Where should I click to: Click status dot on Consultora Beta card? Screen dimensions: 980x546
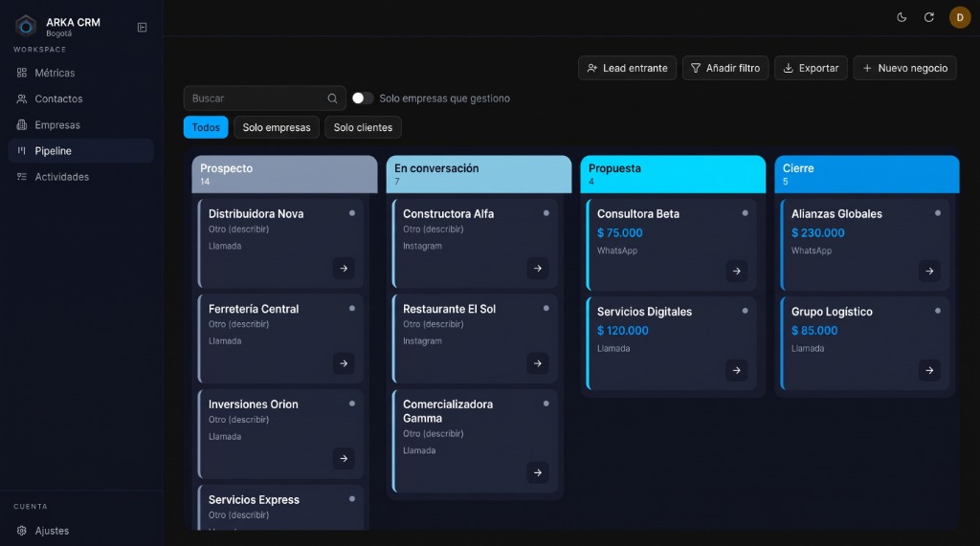(x=745, y=213)
